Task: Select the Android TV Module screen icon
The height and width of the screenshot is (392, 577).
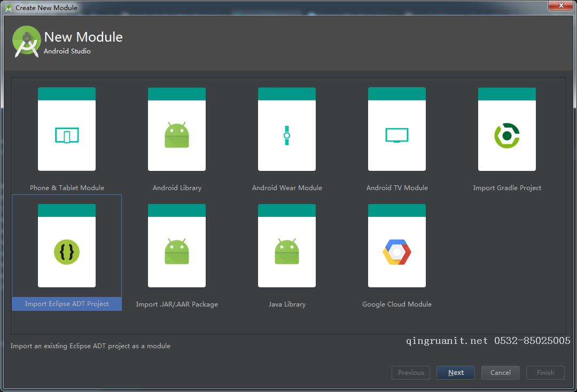Action: 397,136
